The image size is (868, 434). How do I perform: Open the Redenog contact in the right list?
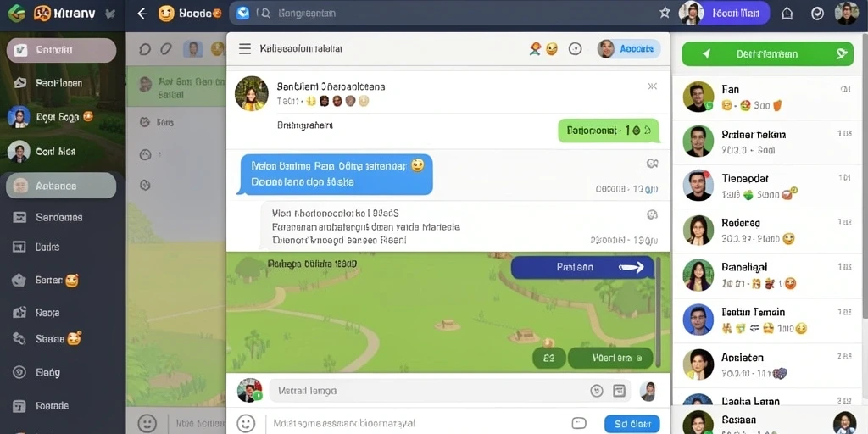[x=769, y=231]
